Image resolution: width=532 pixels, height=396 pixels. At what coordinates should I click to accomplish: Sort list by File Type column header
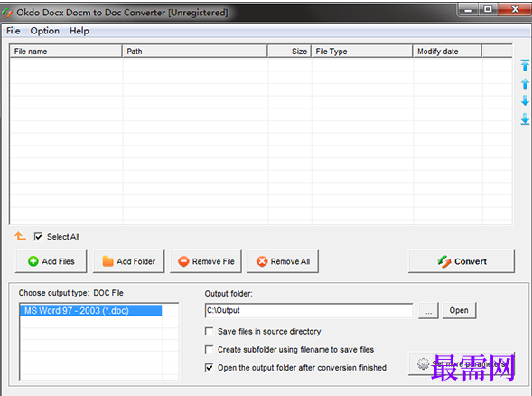click(x=362, y=52)
